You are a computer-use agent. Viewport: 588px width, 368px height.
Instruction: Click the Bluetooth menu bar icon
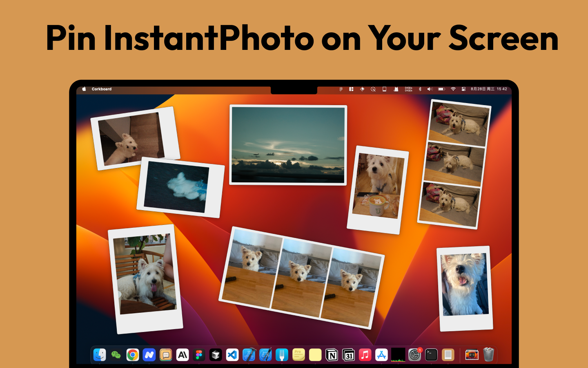click(420, 89)
